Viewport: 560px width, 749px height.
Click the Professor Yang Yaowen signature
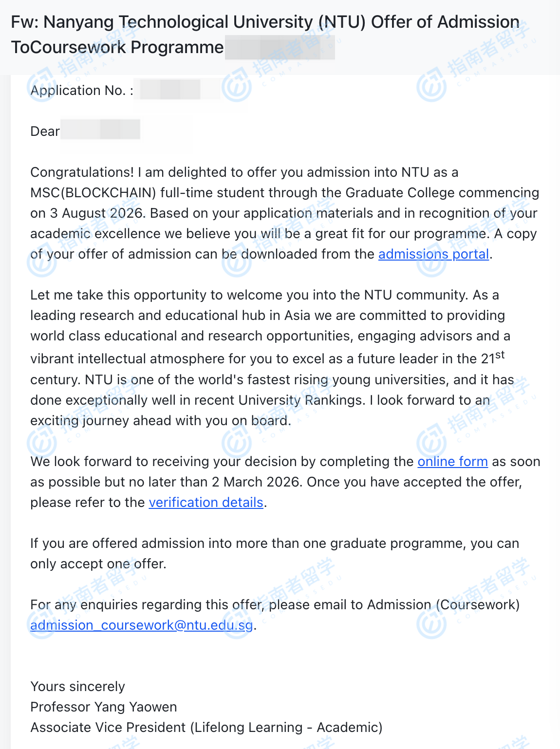(x=103, y=707)
